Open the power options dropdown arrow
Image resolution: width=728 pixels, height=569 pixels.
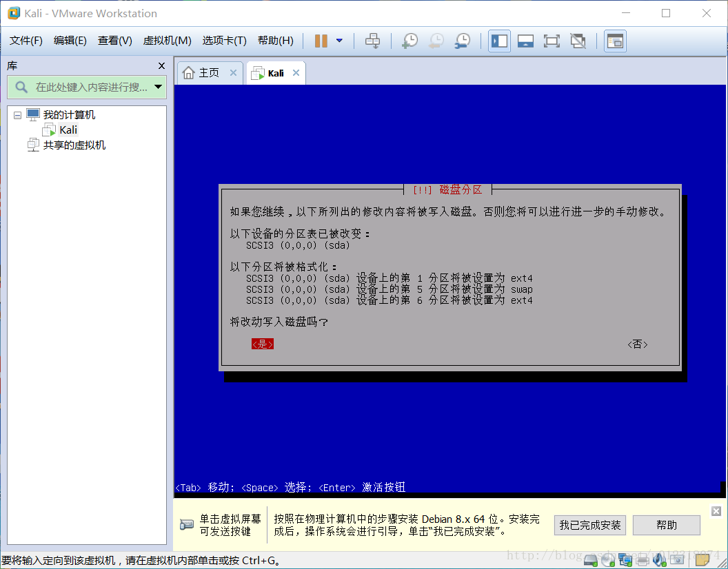339,41
